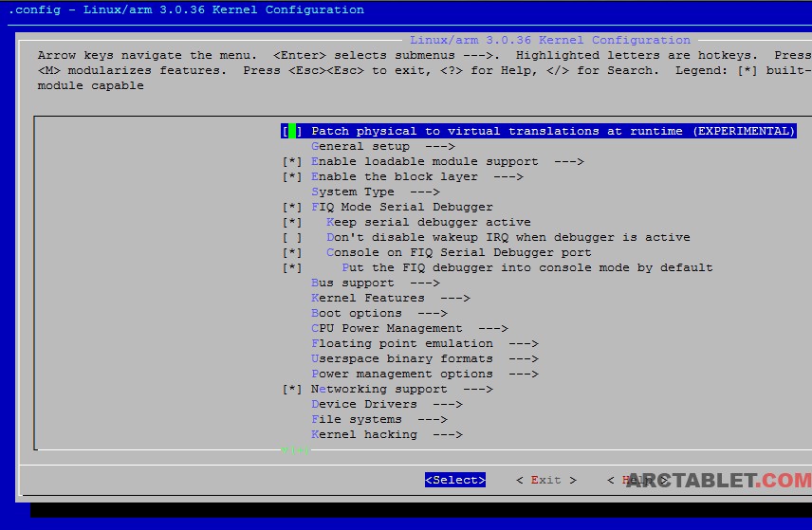Select the File systems menu entry
The width and height of the screenshot is (812, 530).
[x=357, y=420]
